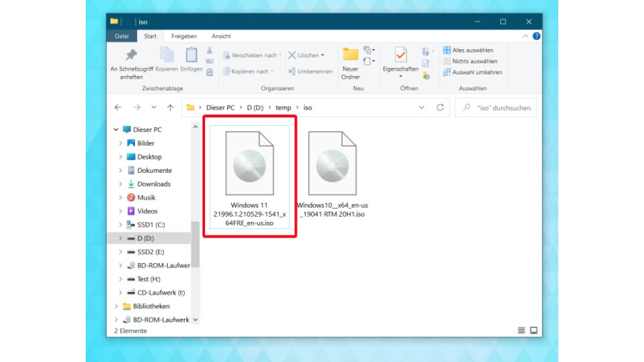Click the "iso" durchsuchen search field

(496, 107)
